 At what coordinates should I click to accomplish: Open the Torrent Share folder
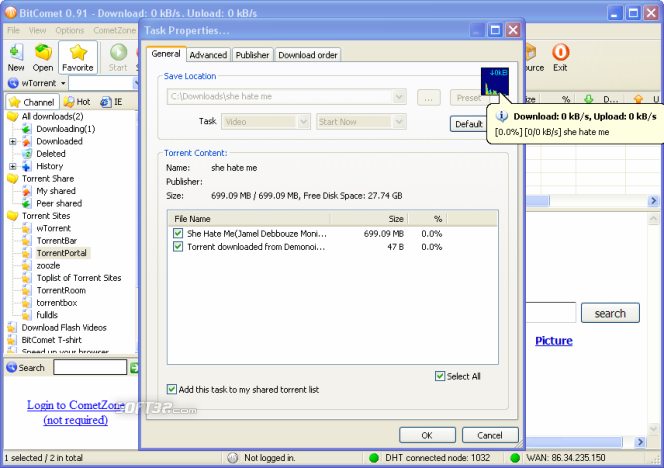coord(48,179)
